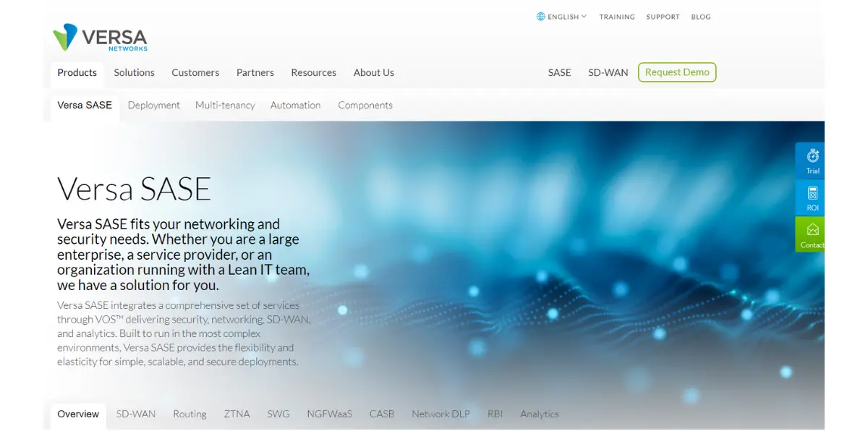Select the Versa SASE sub-tab
This screenshot has width=868, height=434.
[85, 105]
